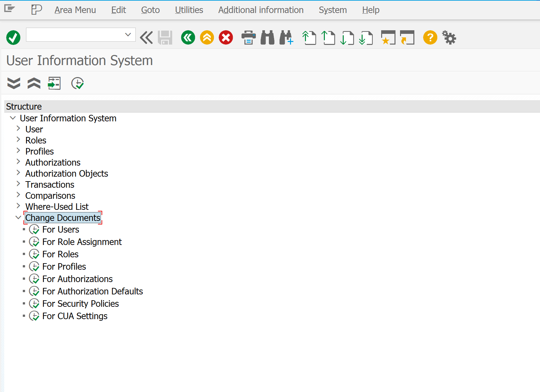Select For Security Policies entry

[x=80, y=304]
